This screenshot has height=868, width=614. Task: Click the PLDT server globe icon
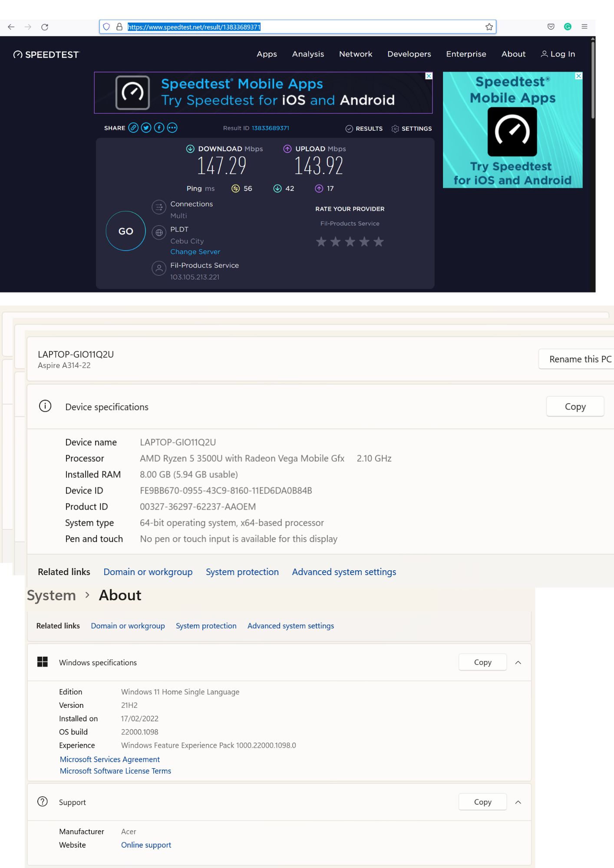coord(159,233)
